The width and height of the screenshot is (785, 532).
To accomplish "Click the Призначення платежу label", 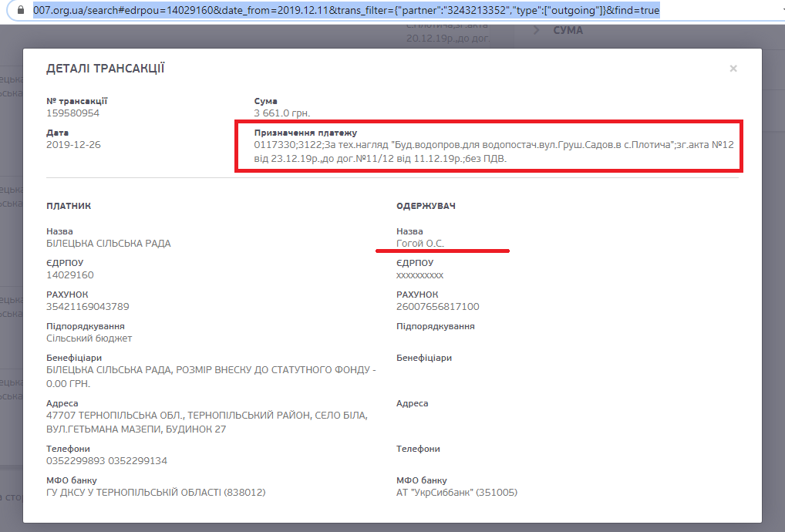I will pos(305,133).
